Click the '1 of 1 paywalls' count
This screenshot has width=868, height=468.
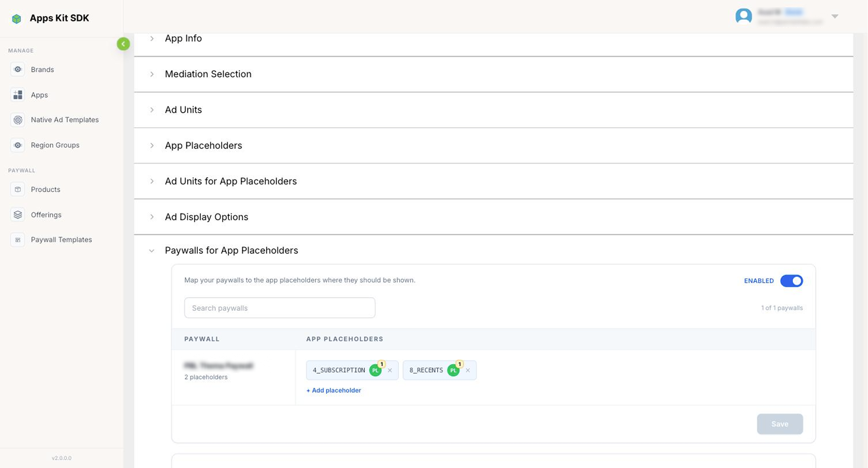pyautogui.click(x=782, y=308)
